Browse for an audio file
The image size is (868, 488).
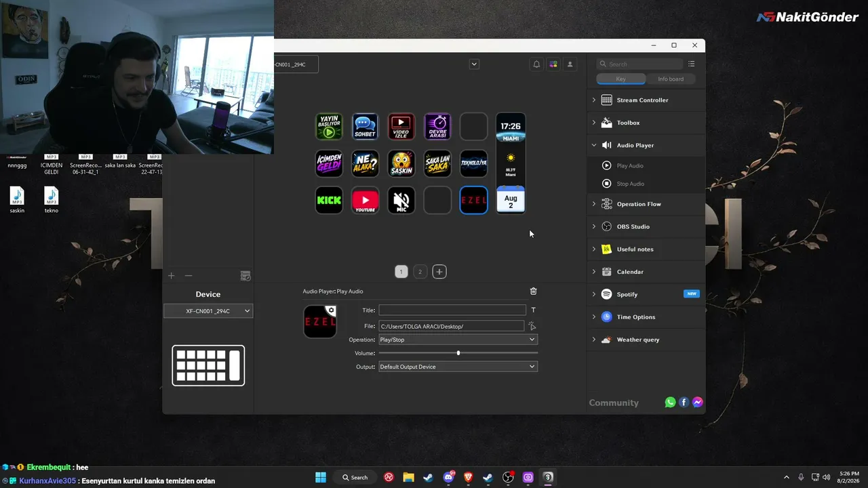532,326
